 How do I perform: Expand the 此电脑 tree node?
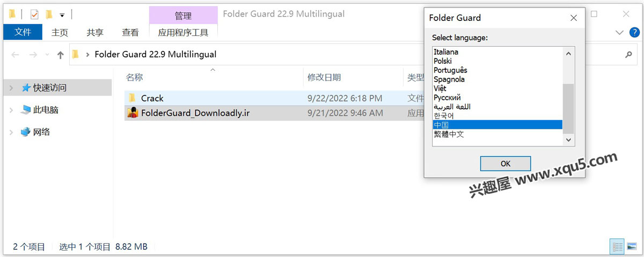tap(11, 110)
